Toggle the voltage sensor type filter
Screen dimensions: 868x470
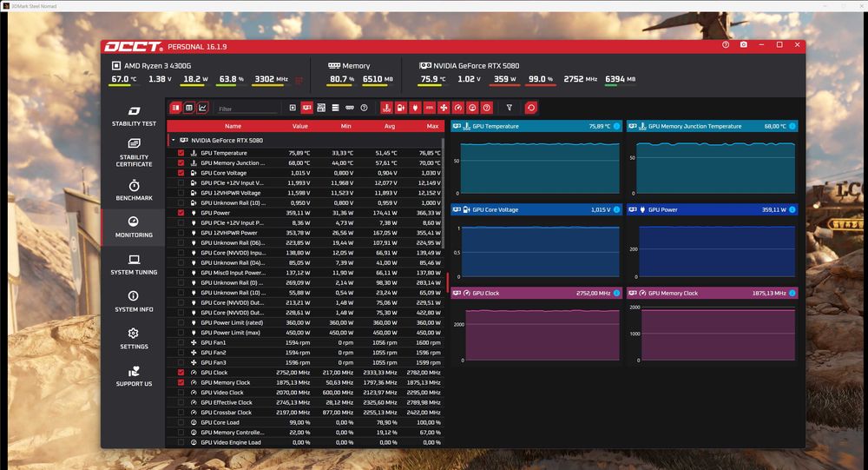point(401,108)
